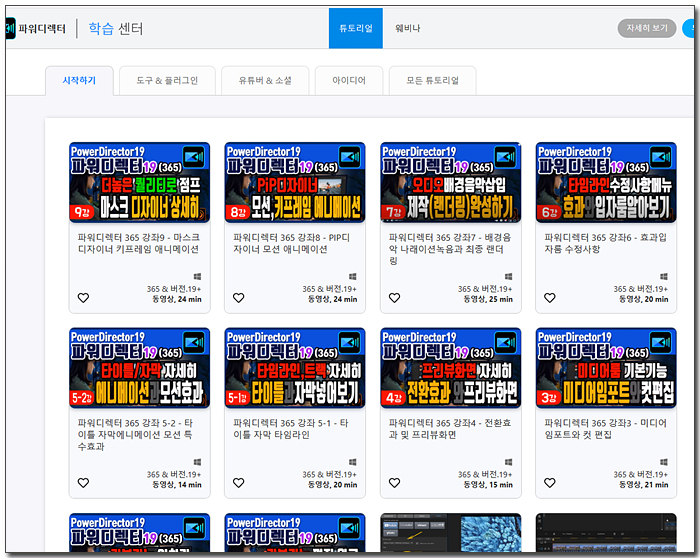Open 강좌7 오디오 배경음악 thumbnail
Screen dimensions: 700x558
pyautogui.click(x=450, y=182)
